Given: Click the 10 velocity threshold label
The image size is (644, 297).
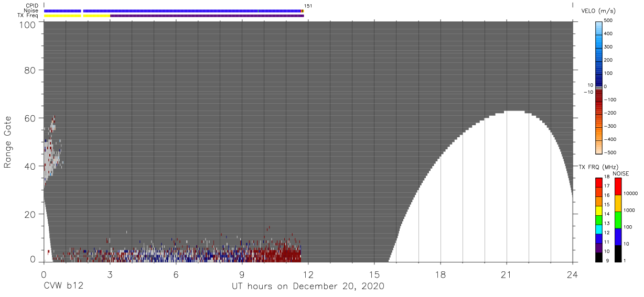Looking at the screenshot, I should click(x=590, y=85).
